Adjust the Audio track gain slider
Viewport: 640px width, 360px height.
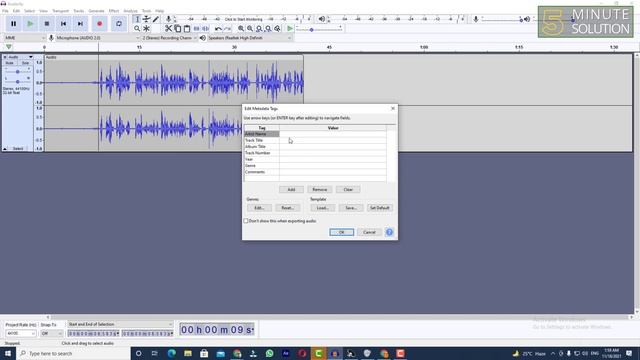[x=18, y=71]
